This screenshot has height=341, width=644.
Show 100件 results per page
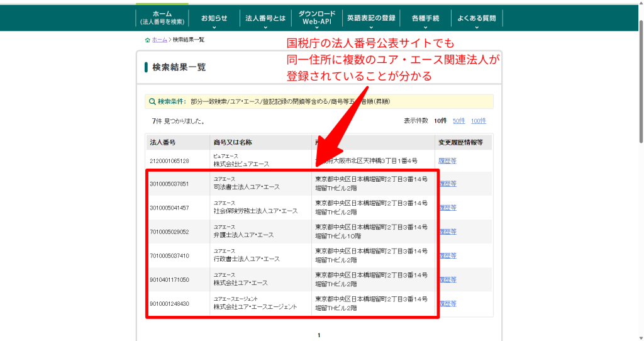pyautogui.click(x=479, y=121)
